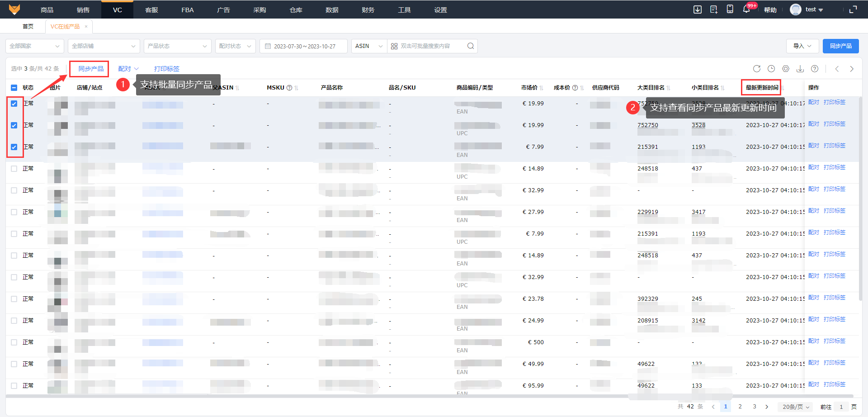The width and height of the screenshot is (868, 417).
Task: Open the 导入 import dropdown
Action: click(802, 46)
